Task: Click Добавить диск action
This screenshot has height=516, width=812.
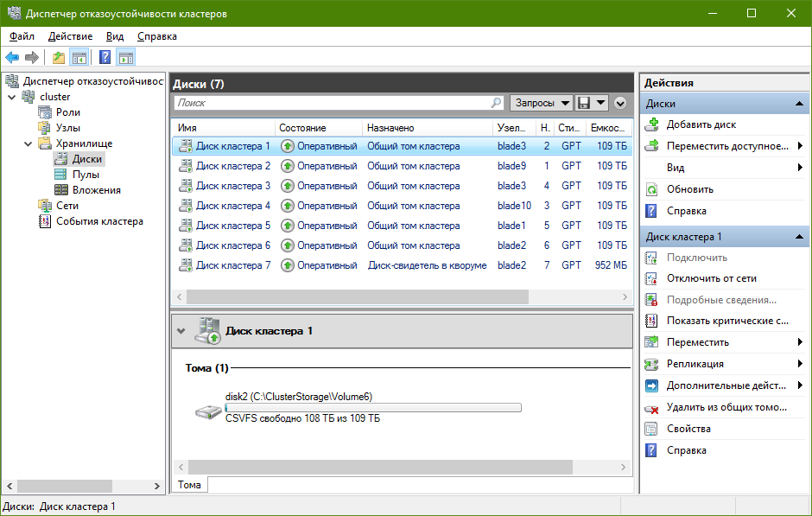Action: tap(701, 124)
